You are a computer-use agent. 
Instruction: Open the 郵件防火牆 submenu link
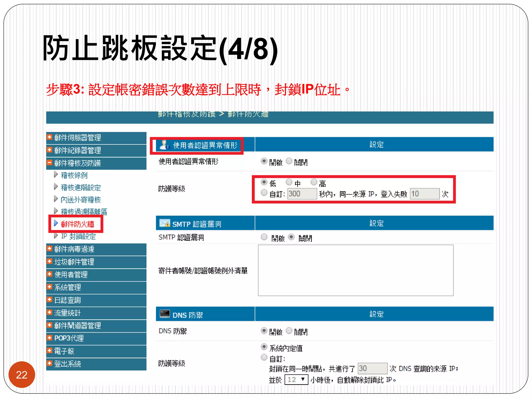point(77,224)
